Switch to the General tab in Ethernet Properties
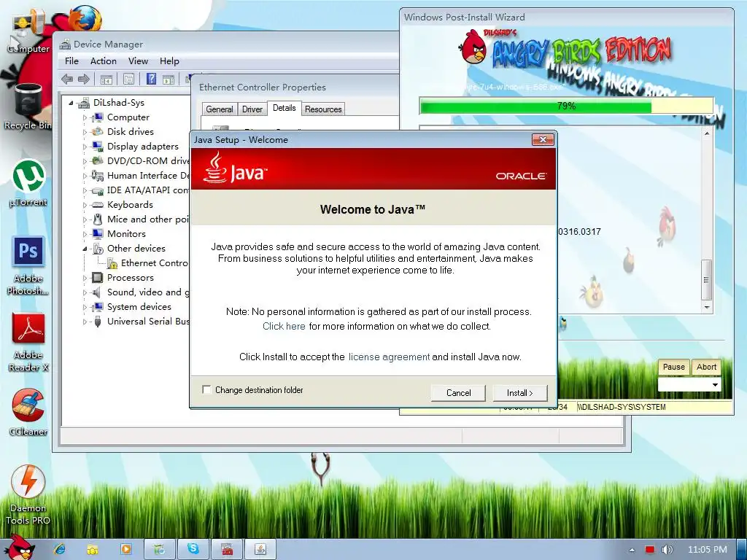This screenshot has width=747, height=560. (219, 109)
